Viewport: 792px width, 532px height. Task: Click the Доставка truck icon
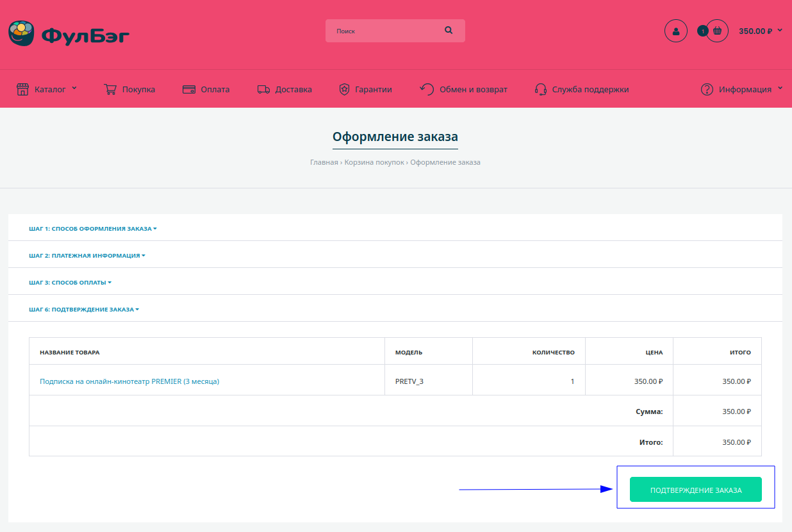[263, 90]
